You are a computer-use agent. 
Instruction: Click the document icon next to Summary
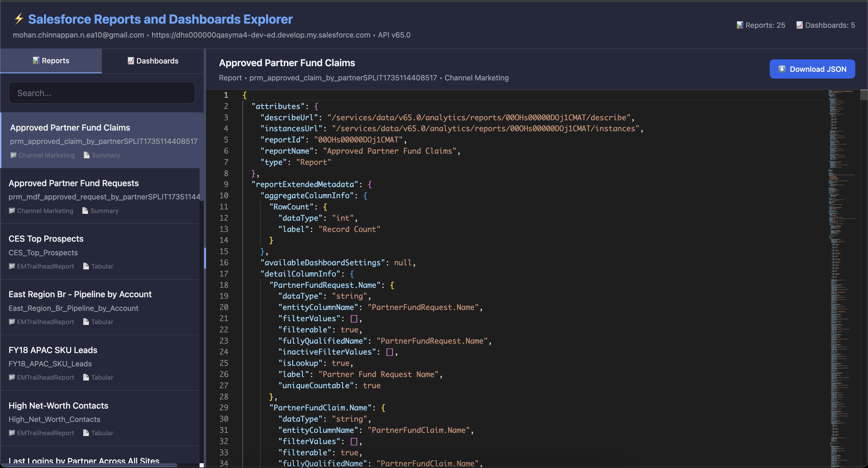point(87,155)
